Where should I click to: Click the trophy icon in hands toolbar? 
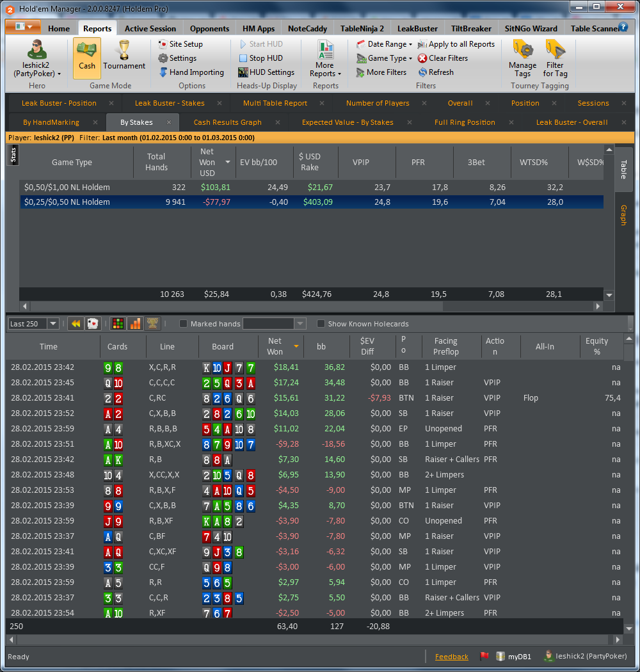pyautogui.click(x=152, y=324)
